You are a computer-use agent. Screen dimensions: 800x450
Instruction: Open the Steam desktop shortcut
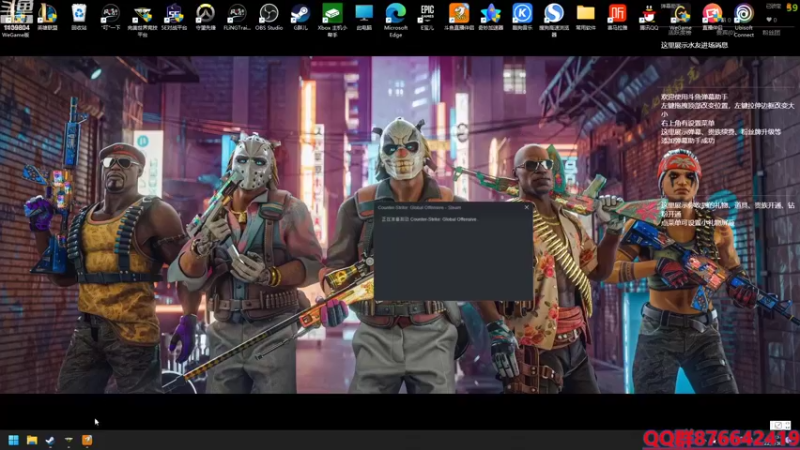[x=301, y=17]
